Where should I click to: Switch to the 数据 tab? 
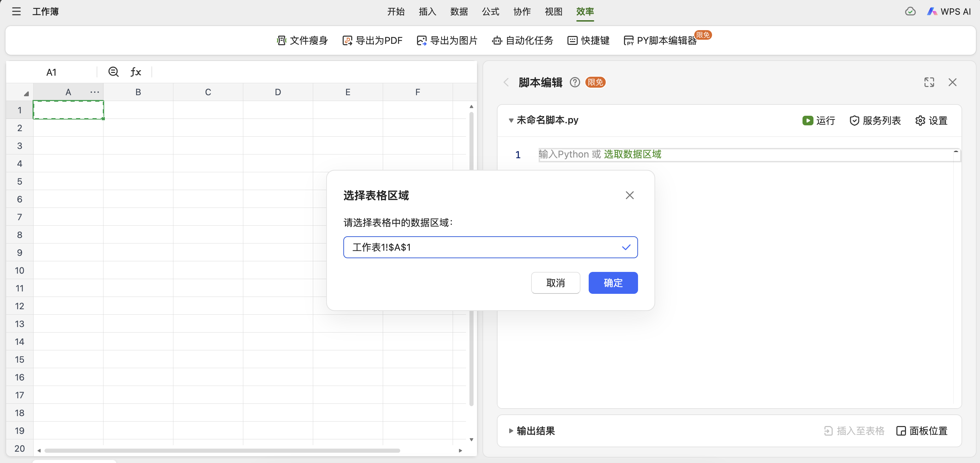(x=459, y=11)
